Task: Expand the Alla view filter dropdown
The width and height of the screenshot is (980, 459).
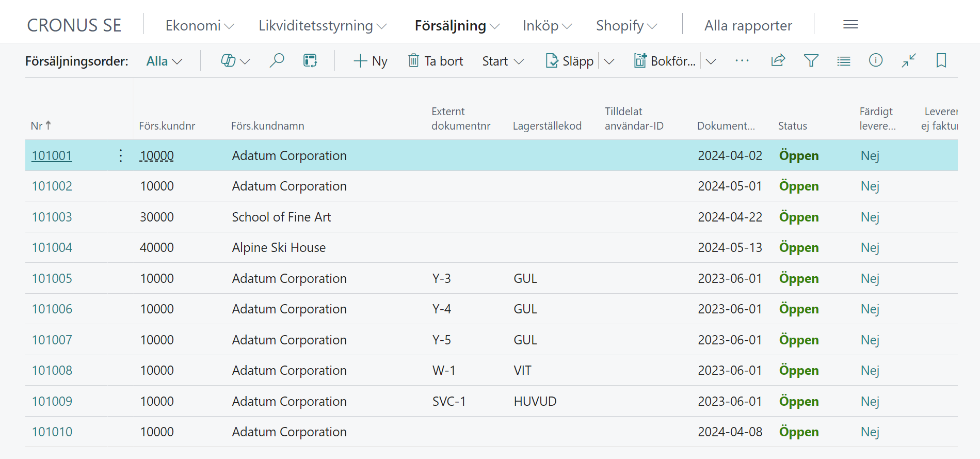Action: pos(164,61)
